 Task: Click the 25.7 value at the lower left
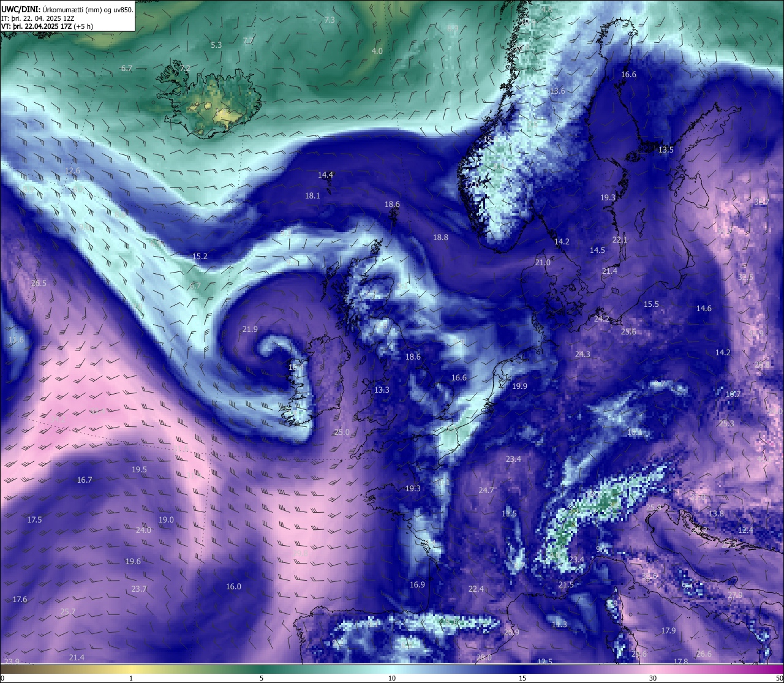pos(68,612)
